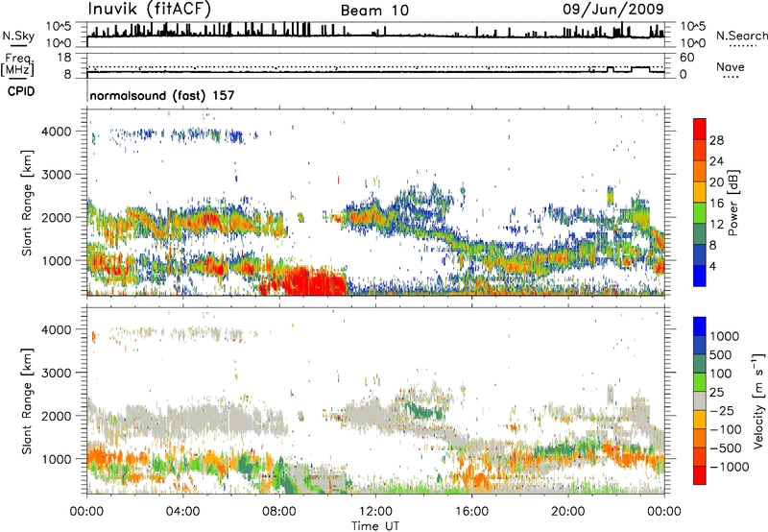
Task: Click the '-25' velocity colorbar label
Action: click(x=724, y=410)
